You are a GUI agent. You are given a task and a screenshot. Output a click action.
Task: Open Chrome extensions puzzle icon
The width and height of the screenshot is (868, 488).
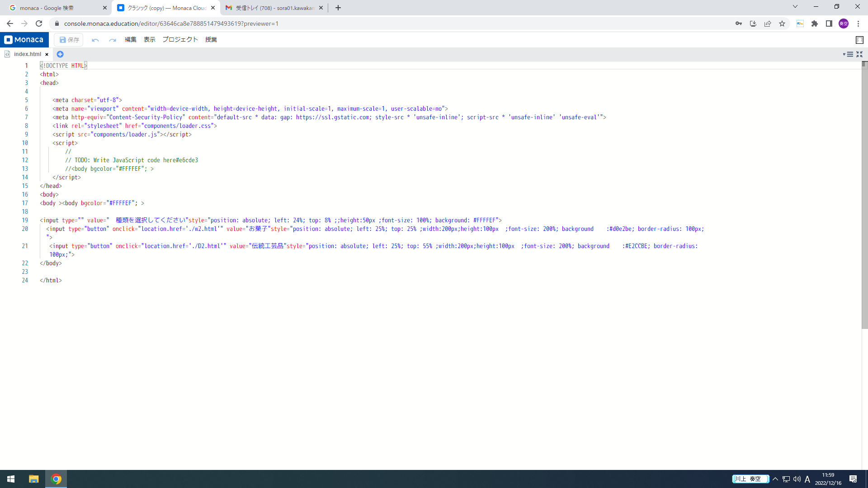pos(815,23)
